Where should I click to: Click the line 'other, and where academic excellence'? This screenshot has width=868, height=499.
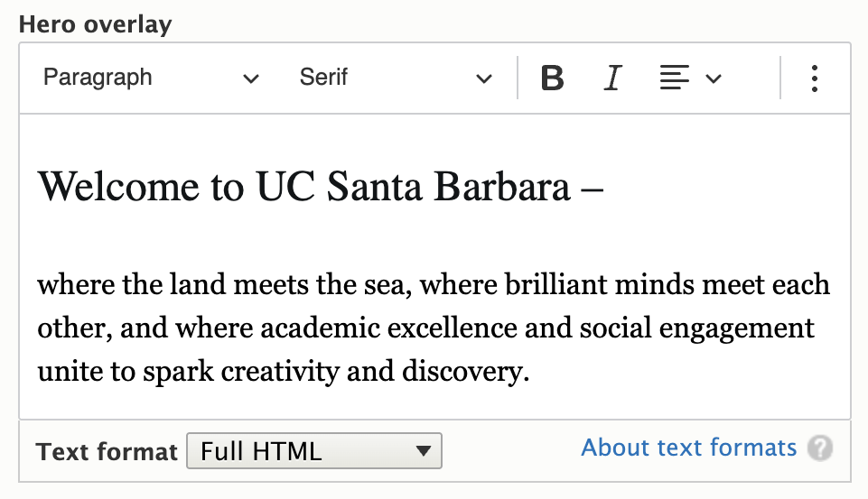(425, 328)
